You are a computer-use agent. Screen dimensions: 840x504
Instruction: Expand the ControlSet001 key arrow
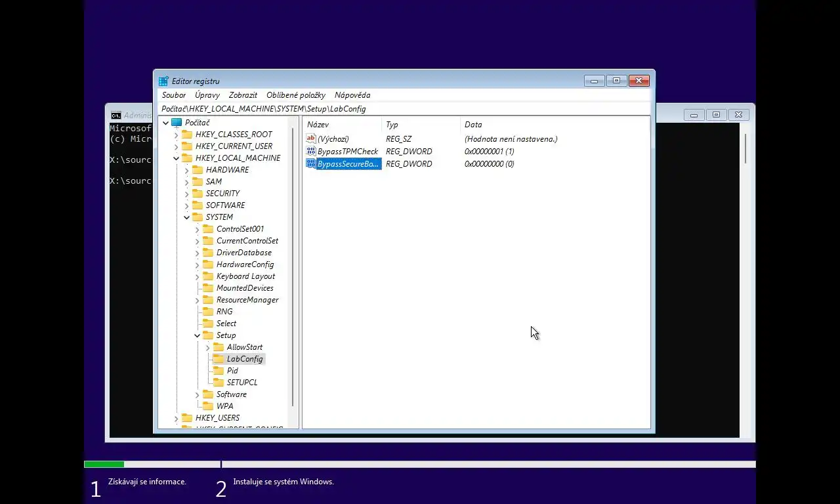[198, 229]
